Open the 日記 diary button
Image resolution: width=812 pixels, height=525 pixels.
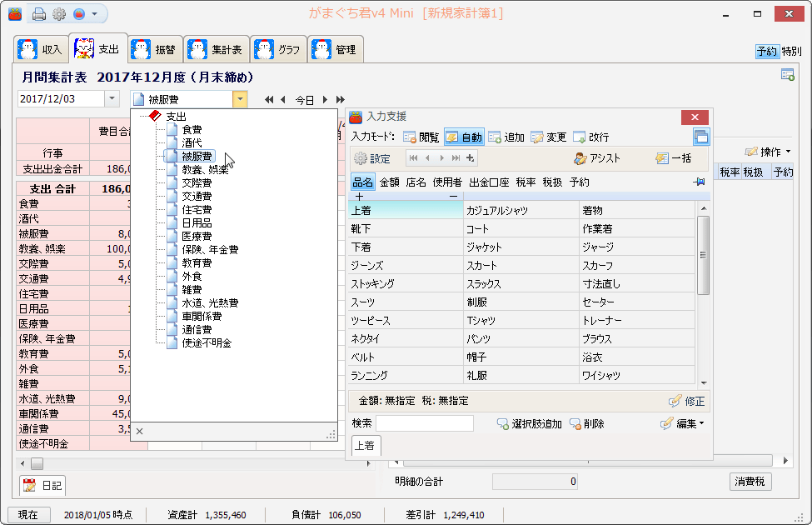(x=43, y=485)
